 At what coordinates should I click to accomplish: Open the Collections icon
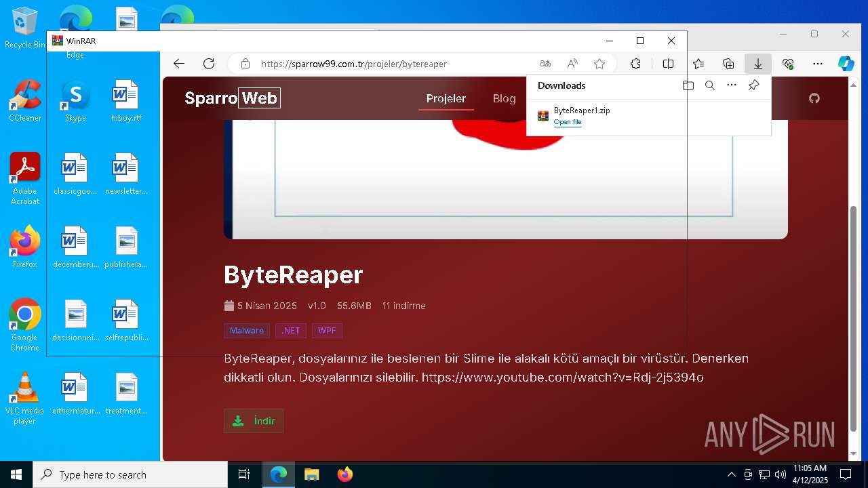point(728,64)
